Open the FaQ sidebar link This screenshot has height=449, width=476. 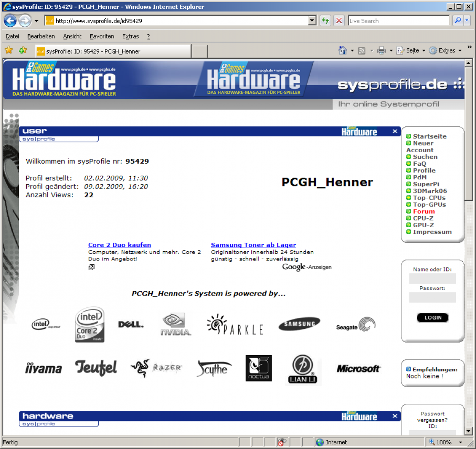pos(419,164)
